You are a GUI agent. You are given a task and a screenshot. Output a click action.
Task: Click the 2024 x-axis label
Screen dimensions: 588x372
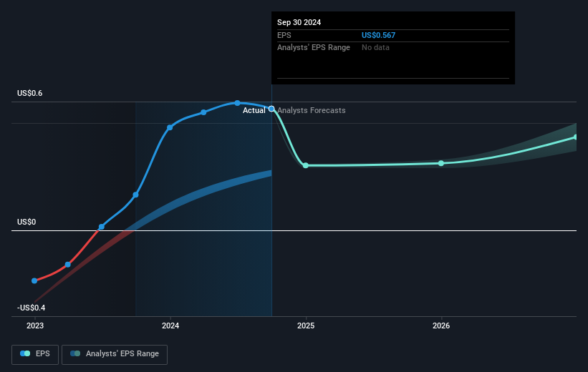click(x=170, y=325)
